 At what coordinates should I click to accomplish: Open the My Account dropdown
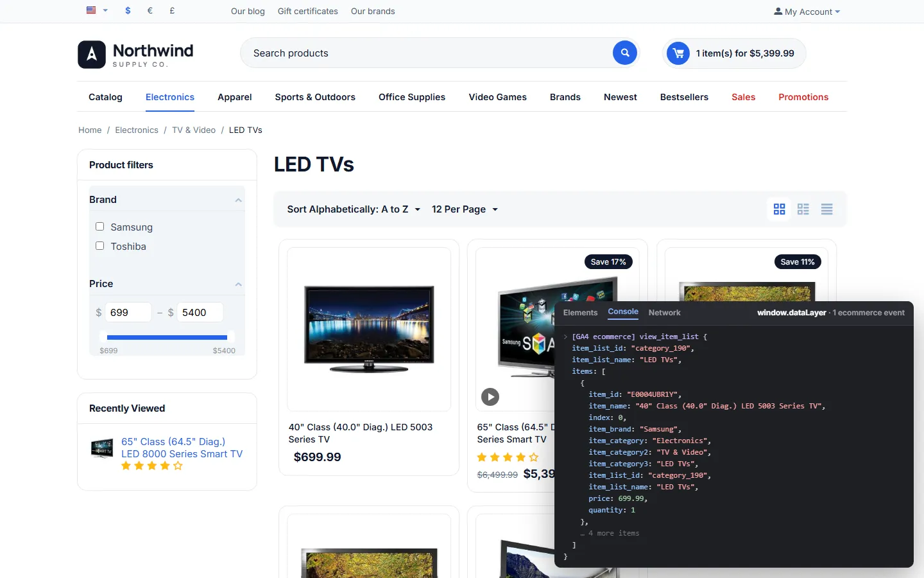807,12
